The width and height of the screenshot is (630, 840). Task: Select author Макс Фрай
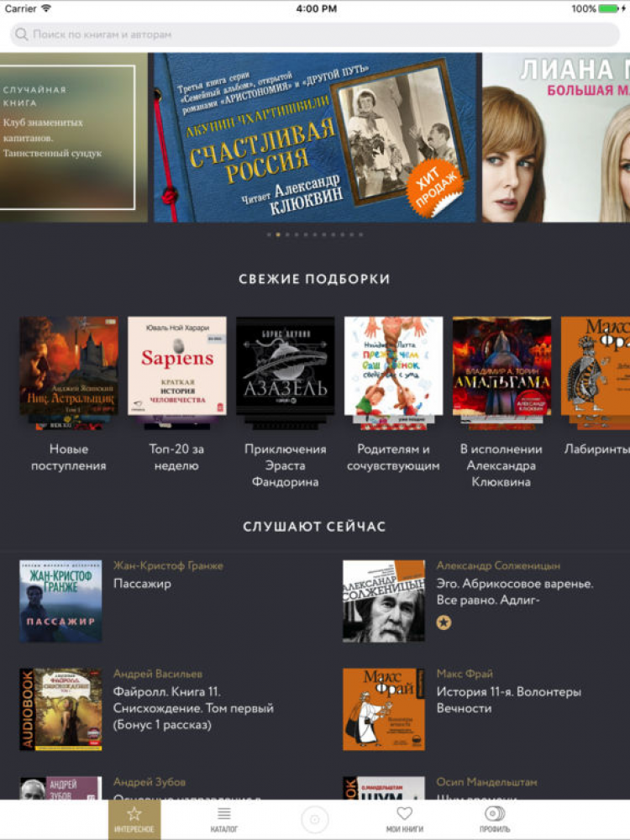[x=465, y=674]
